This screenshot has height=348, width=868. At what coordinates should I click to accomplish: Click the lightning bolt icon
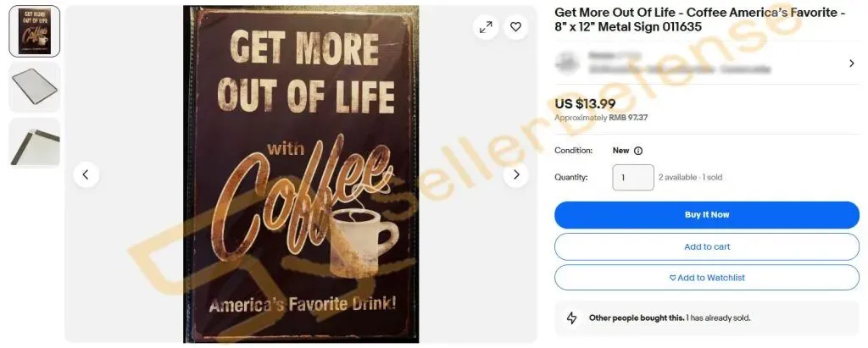coord(572,318)
